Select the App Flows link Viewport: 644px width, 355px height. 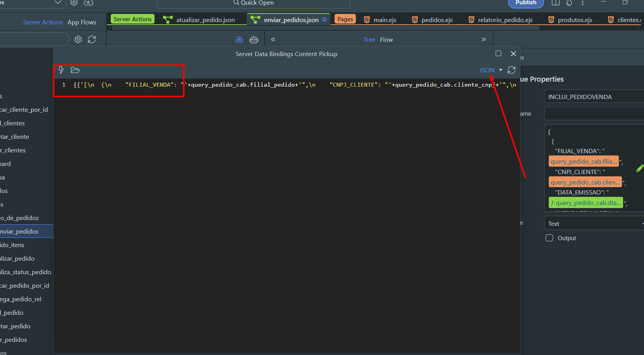click(x=82, y=22)
